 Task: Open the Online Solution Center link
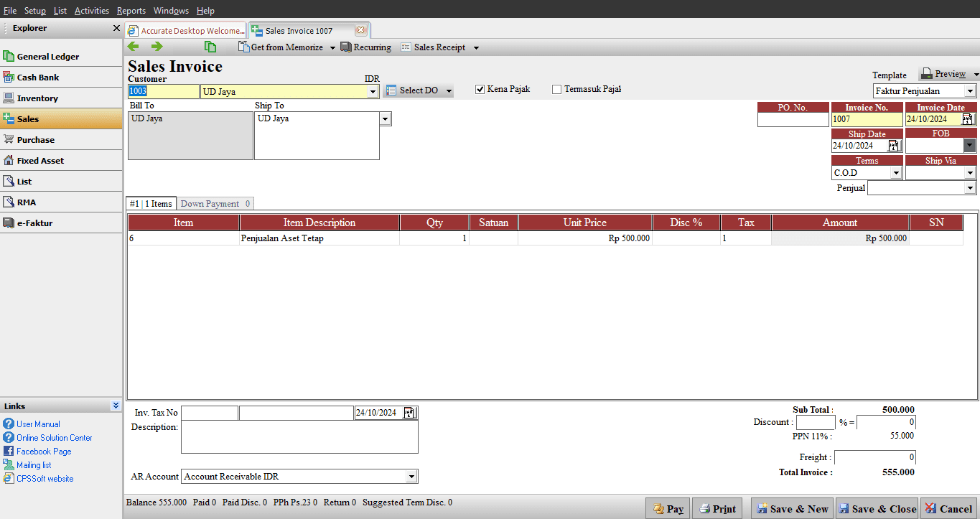pyautogui.click(x=55, y=438)
